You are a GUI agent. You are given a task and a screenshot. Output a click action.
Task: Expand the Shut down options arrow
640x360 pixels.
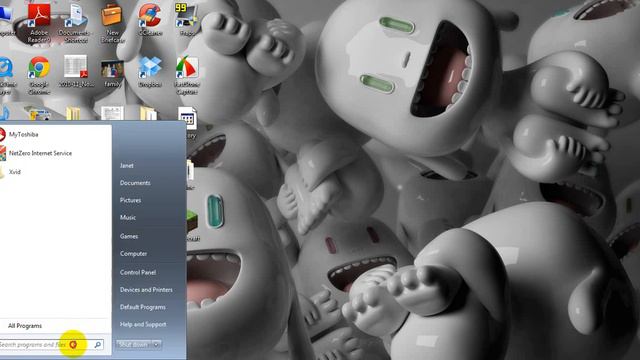pos(157,345)
